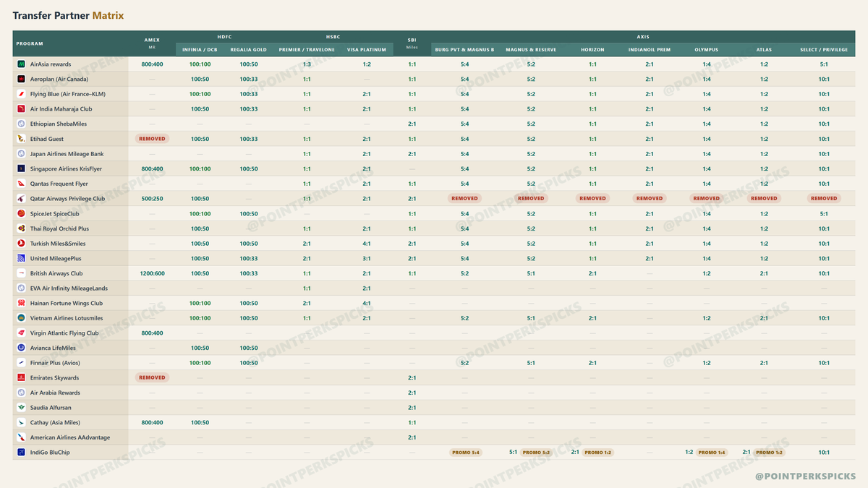The image size is (868, 488).
Task: Select the INDIANOIL PREM column header
Action: pos(650,50)
